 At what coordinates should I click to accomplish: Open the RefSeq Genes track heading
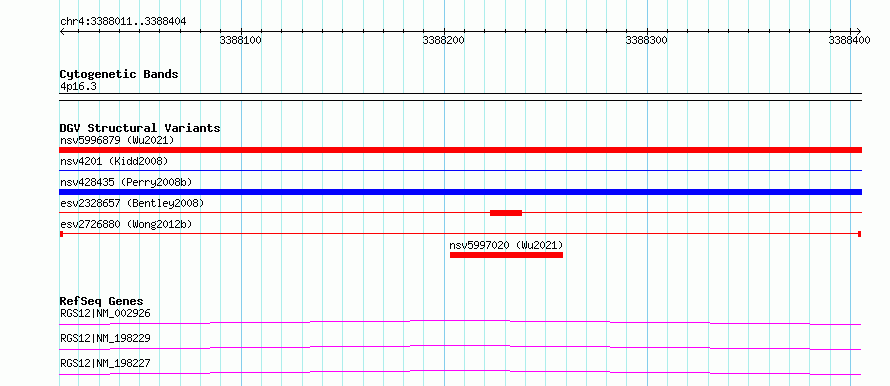pos(102,301)
